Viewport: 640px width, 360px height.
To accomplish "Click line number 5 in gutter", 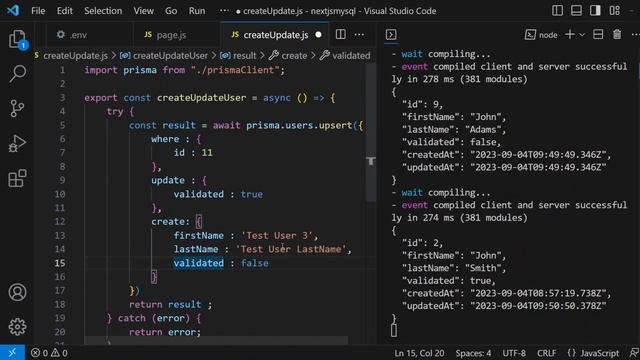I will pyautogui.click(x=62, y=125).
